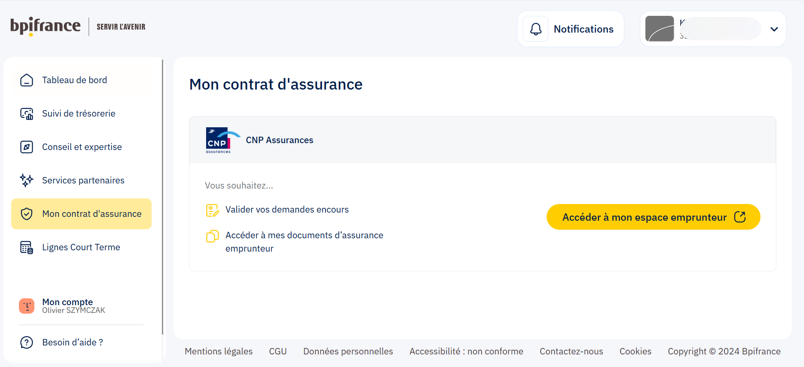Image resolution: width=804 pixels, height=367 pixels.
Task: Open Services partenaires menu entry
Action: pyautogui.click(x=81, y=180)
